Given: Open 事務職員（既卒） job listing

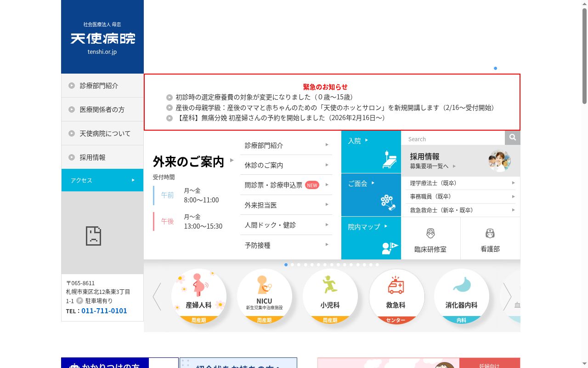Looking at the screenshot, I should pos(461,196).
